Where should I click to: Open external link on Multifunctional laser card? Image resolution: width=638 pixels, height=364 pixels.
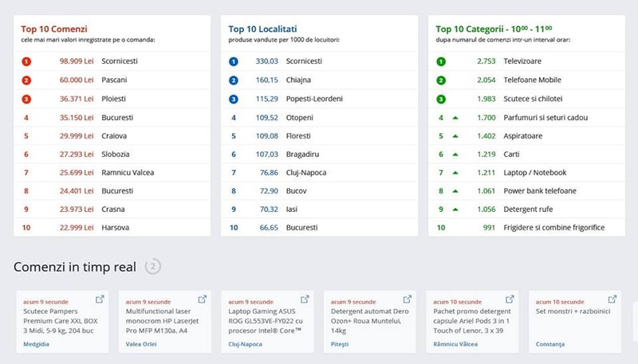[x=203, y=299]
